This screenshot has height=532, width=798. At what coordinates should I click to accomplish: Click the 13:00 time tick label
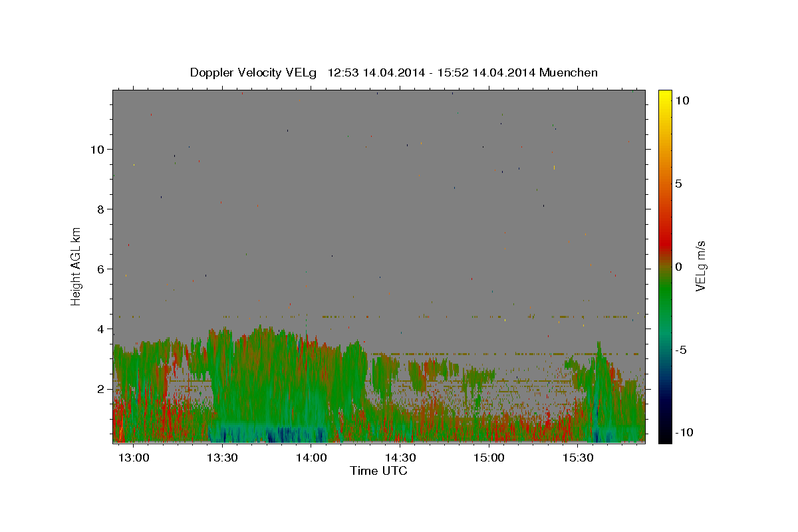[x=134, y=458]
